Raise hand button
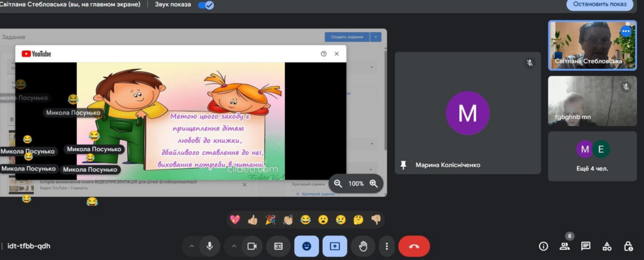644x260 pixels. click(363, 246)
